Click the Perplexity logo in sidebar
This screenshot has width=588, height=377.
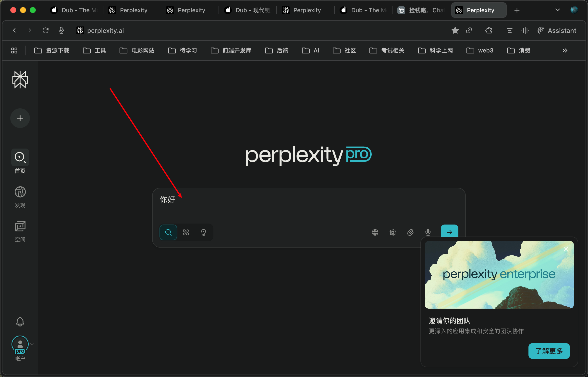pos(20,80)
